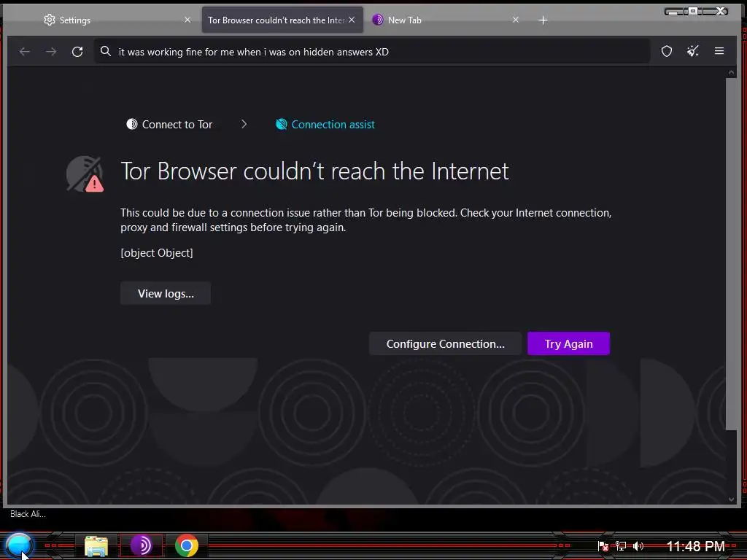This screenshot has width=747, height=560.
Task: Click the Connection assist breadcrumb
Action: [x=325, y=124]
